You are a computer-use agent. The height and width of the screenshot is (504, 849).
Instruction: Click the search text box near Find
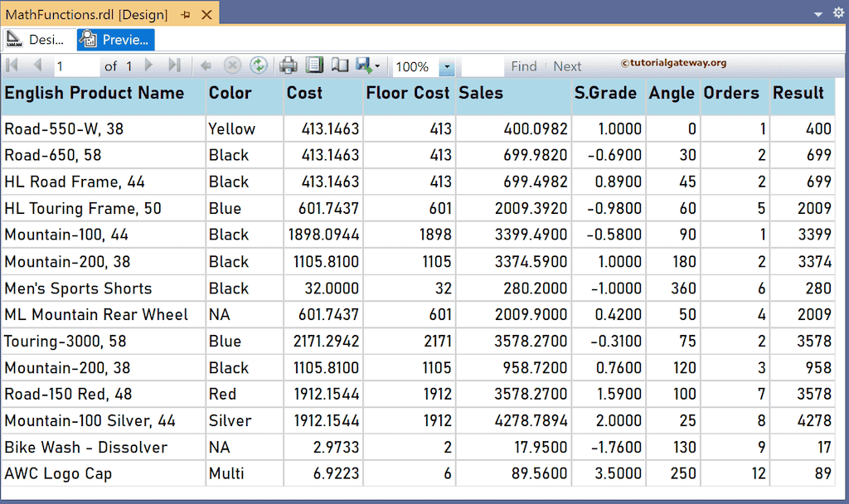[481, 65]
